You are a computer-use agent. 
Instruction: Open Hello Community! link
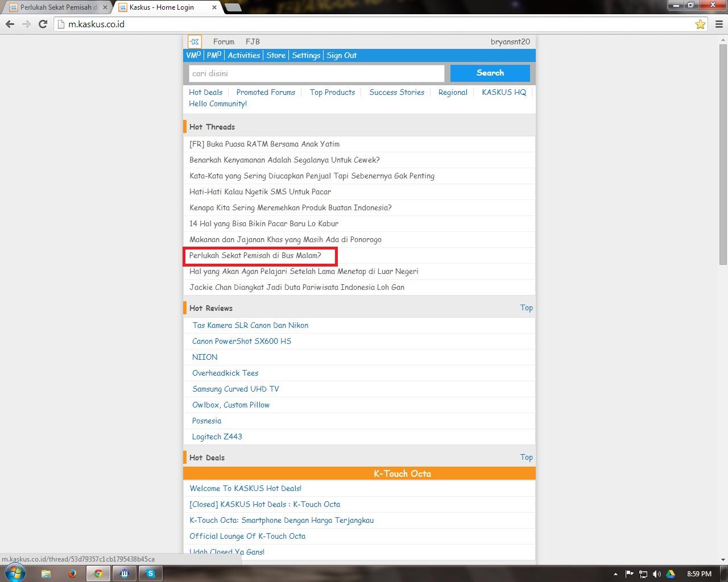(x=218, y=103)
